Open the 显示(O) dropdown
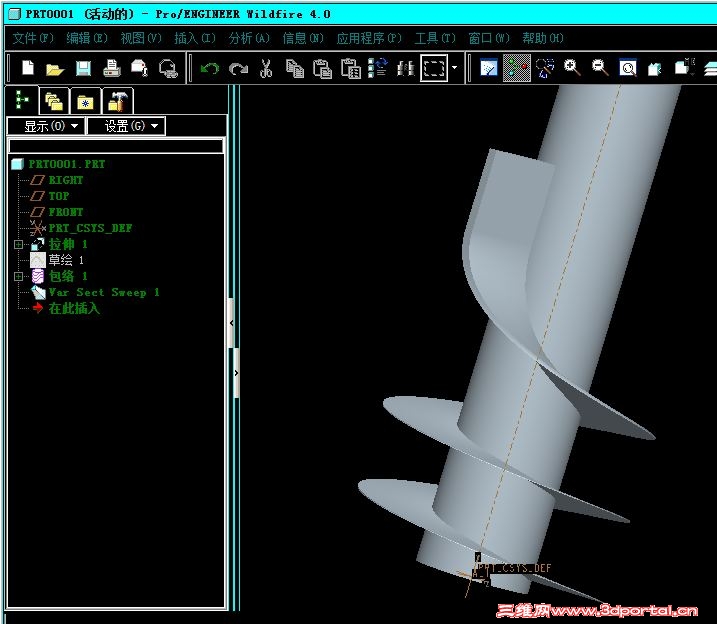717x624 pixels. 46,126
